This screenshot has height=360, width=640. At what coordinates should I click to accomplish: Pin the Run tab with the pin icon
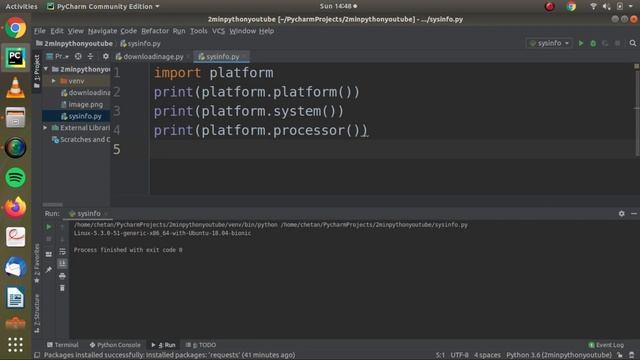tap(49, 269)
